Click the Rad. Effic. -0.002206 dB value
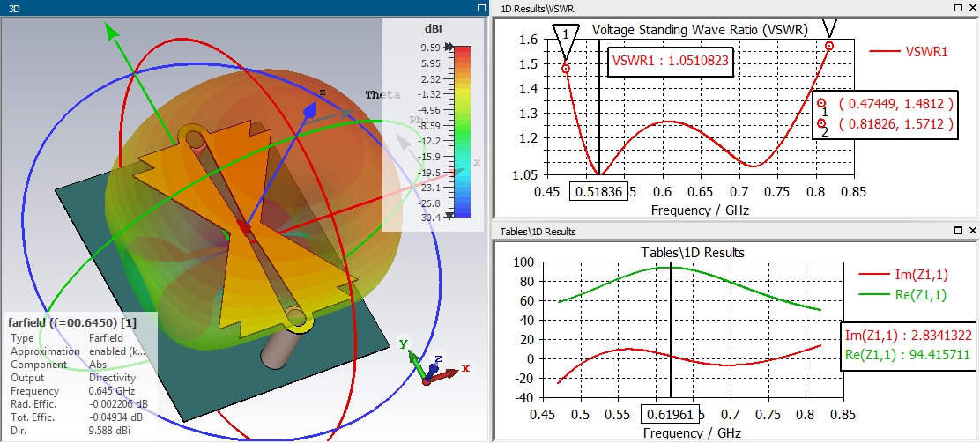This screenshot has height=443, width=980. pos(116,404)
